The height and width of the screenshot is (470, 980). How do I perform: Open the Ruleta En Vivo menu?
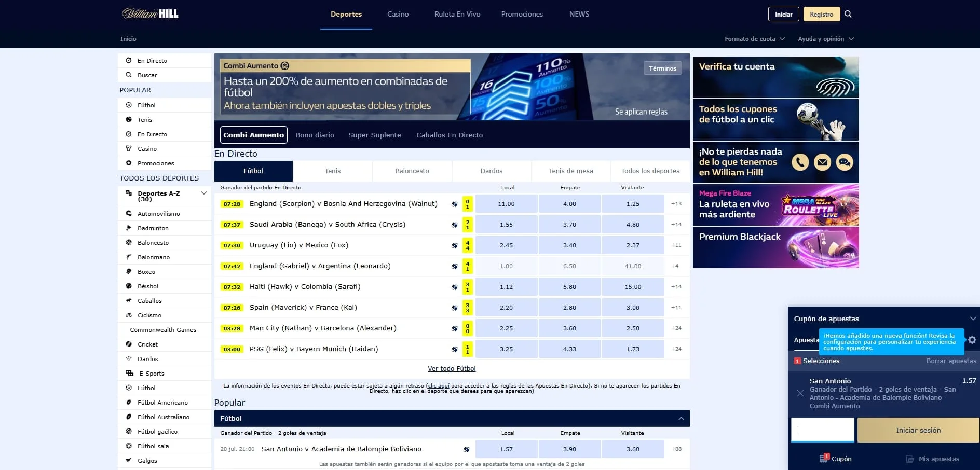pyautogui.click(x=457, y=15)
